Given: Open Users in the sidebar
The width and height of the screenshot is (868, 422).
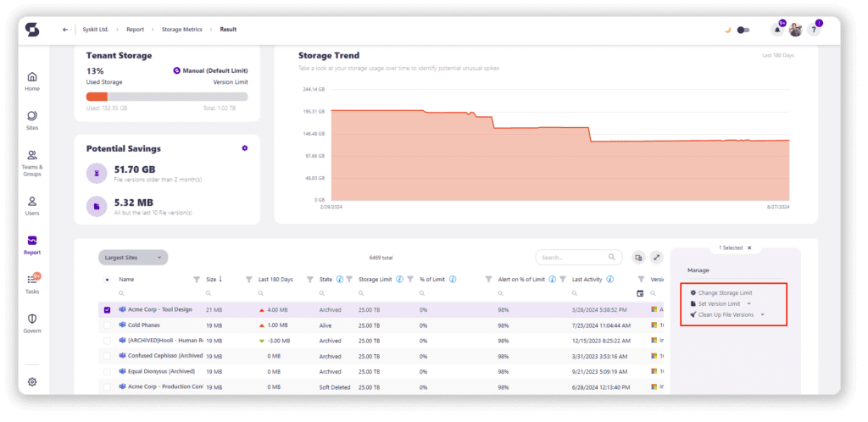Looking at the screenshot, I should [32, 206].
